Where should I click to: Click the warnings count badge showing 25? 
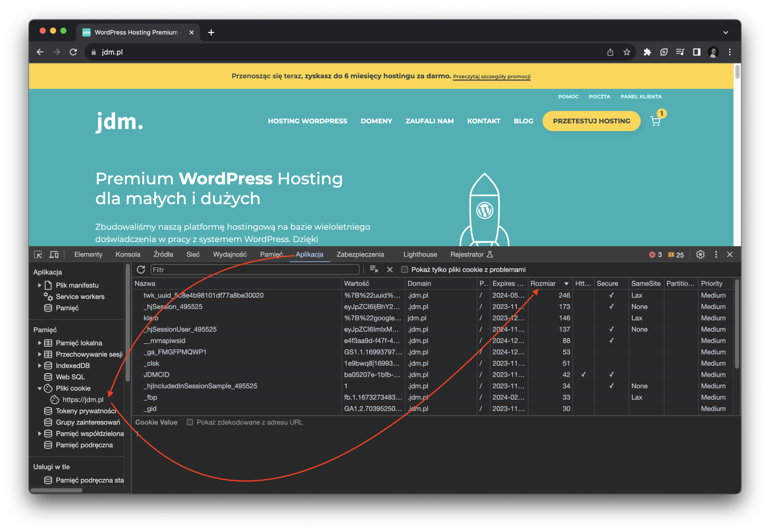[x=676, y=255]
